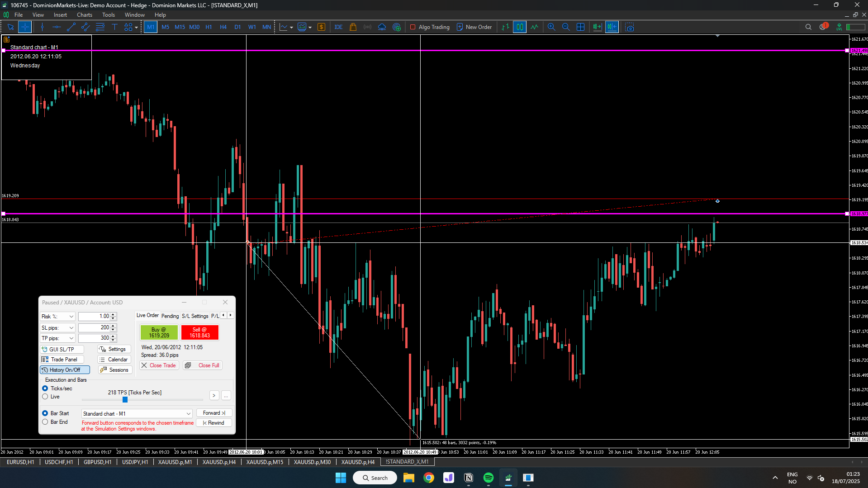868x488 pixels.
Task: Open the toolbar search magnifier
Action: (x=808, y=27)
